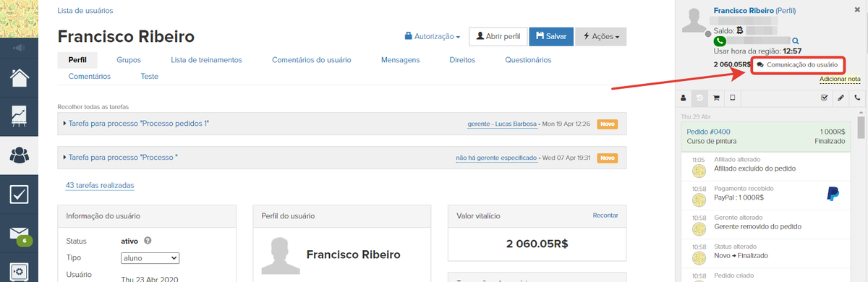The height and width of the screenshot is (282, 868).
Task: Click the Recolher todas as tarefas text
Action: tap(93, 106)
